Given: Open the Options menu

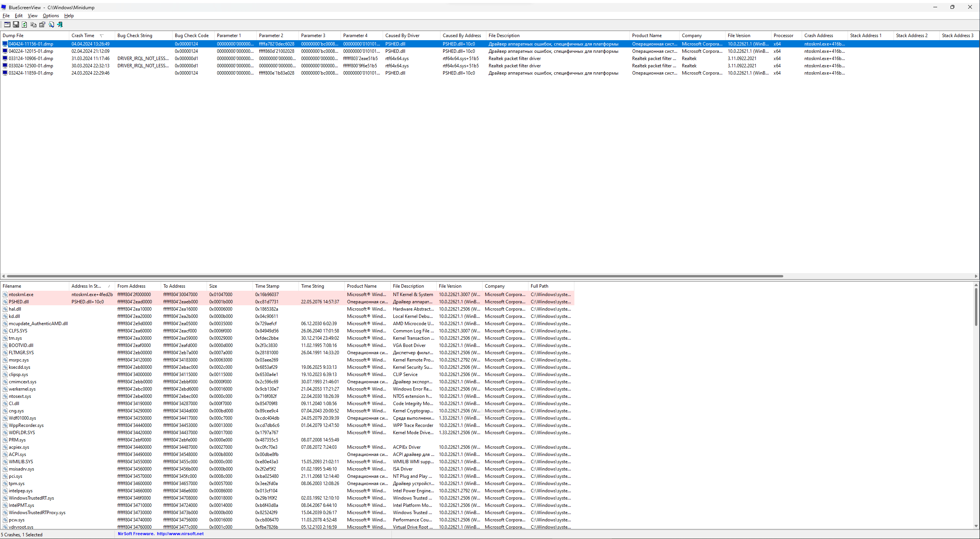Looking at the screenshot, I should tap(51, 16).
